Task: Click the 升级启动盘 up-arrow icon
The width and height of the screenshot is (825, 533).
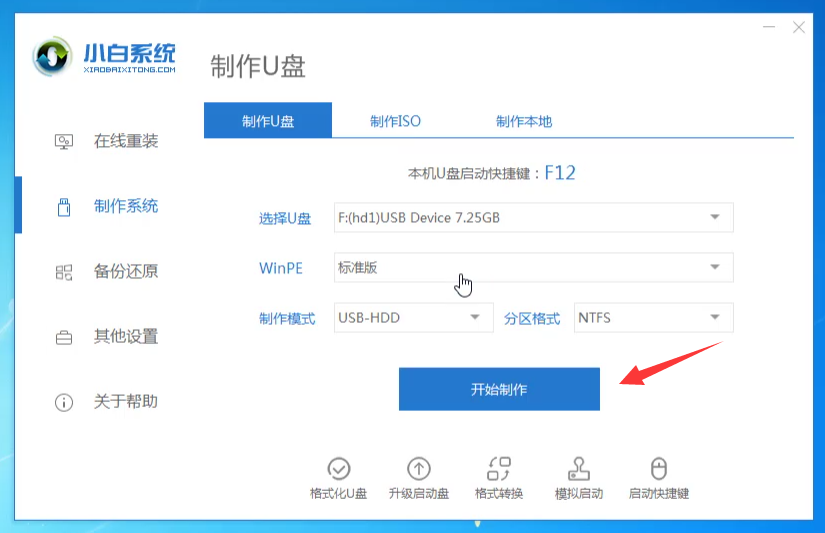Action: 419,468
